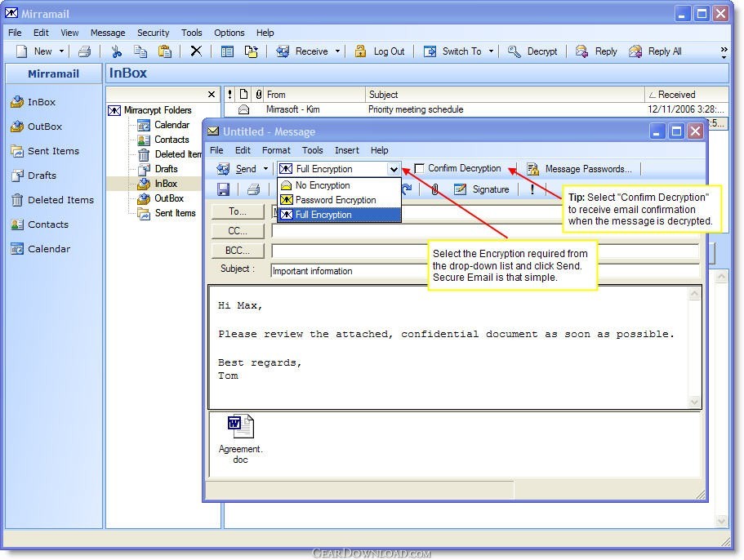Click the preview pane layout icon
The height and width of the screenshot is (560, 744).
click(x=227, y=51)
